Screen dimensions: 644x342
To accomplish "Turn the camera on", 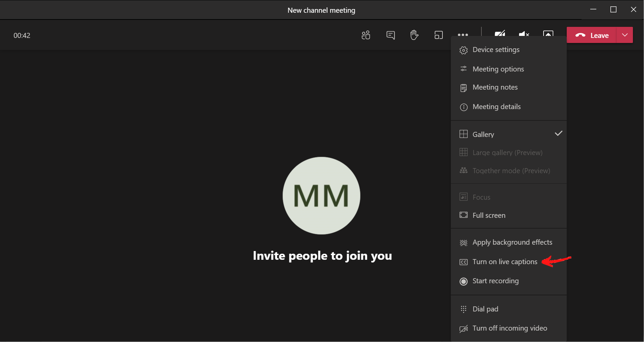I will point(500,34).
